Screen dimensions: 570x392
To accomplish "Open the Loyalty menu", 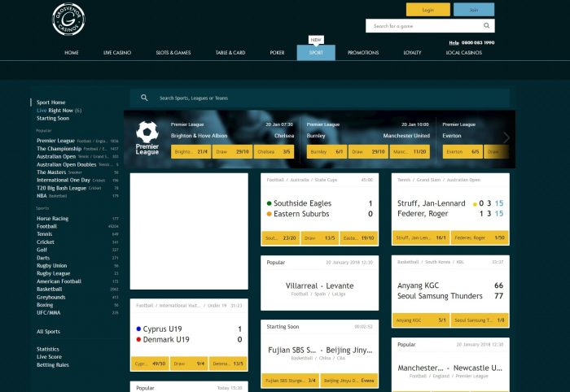I will [x=412, y=53].
